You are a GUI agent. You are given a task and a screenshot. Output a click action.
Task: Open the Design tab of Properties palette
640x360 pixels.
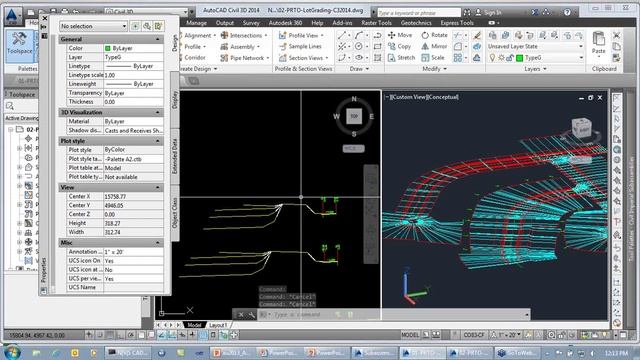coord(175,43)
